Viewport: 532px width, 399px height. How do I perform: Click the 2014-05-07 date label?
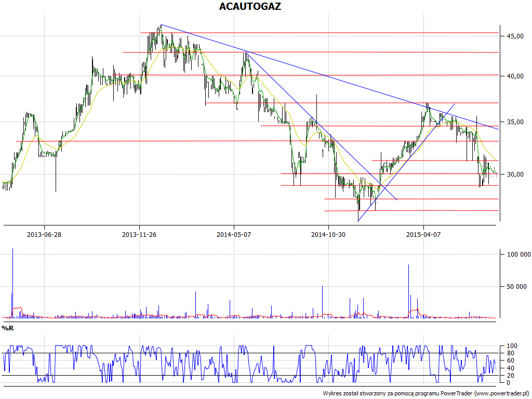(x=234, y=234)
